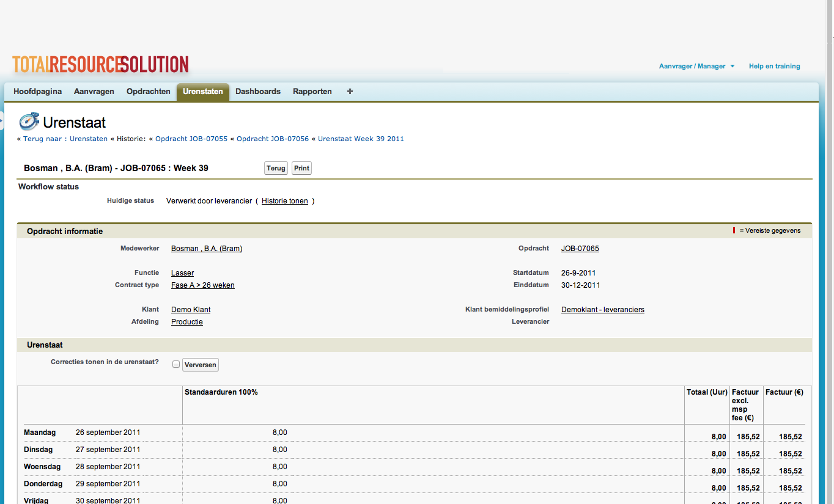Select the Startdatum value 26-9-2011
834x504 pixels.
(x=578, y=273)
